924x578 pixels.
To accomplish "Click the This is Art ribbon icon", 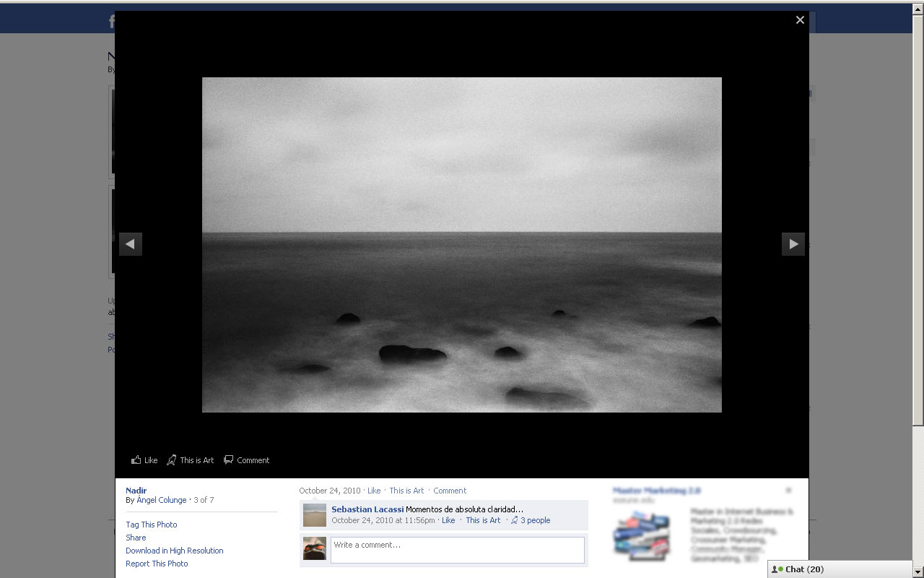I will pyautogui.click(x=172, y=460).
